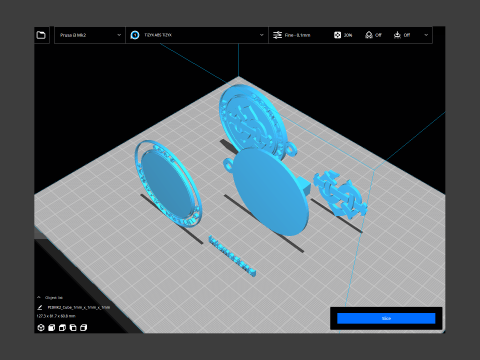Collapse the Object list chevron

[39, 297]
